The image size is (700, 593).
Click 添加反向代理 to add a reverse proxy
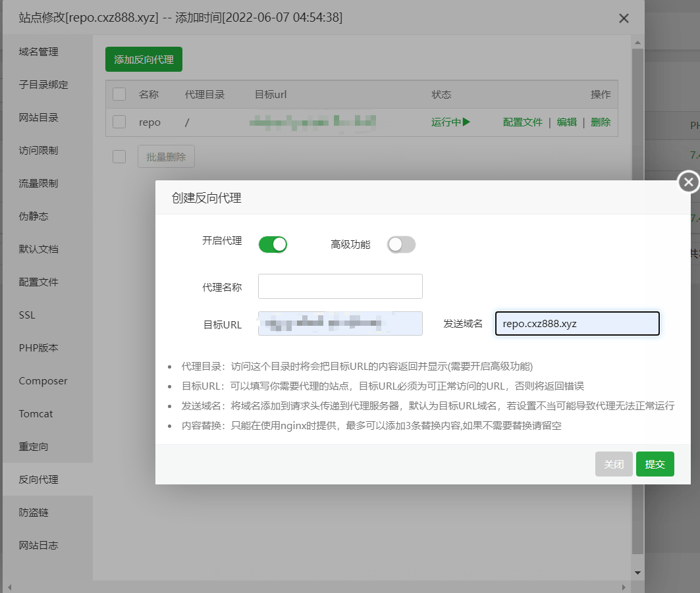click(x=144, y=59)
